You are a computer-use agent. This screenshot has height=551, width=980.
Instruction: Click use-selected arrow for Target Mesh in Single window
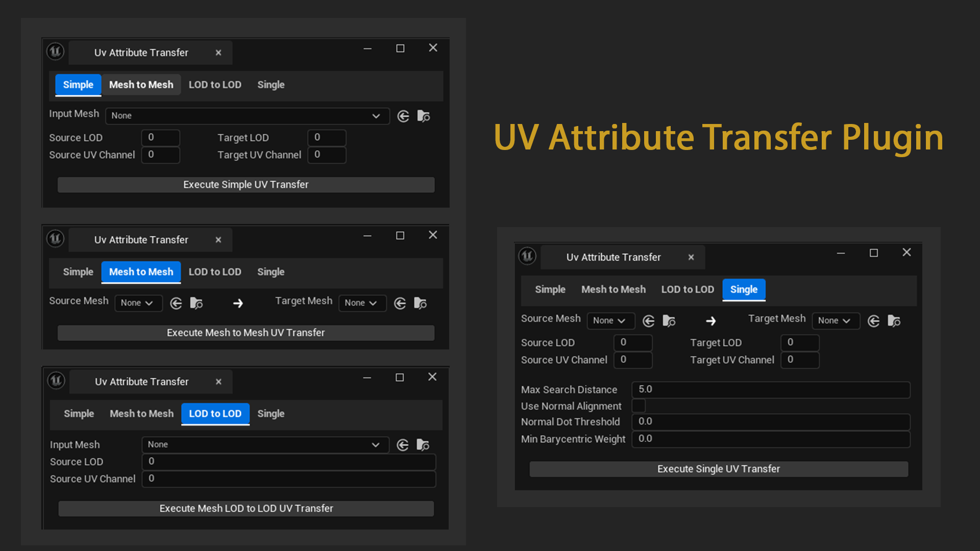click(x=874, y=321)
